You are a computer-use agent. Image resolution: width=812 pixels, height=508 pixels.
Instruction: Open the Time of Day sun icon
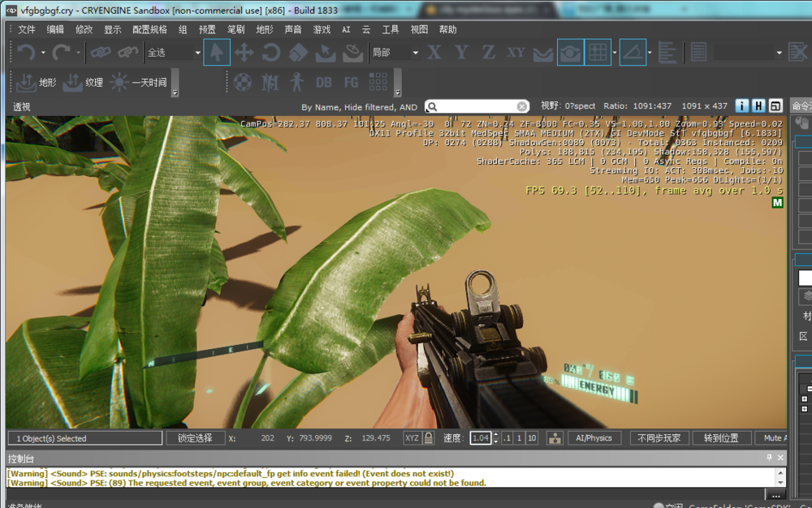click(119, 82)
